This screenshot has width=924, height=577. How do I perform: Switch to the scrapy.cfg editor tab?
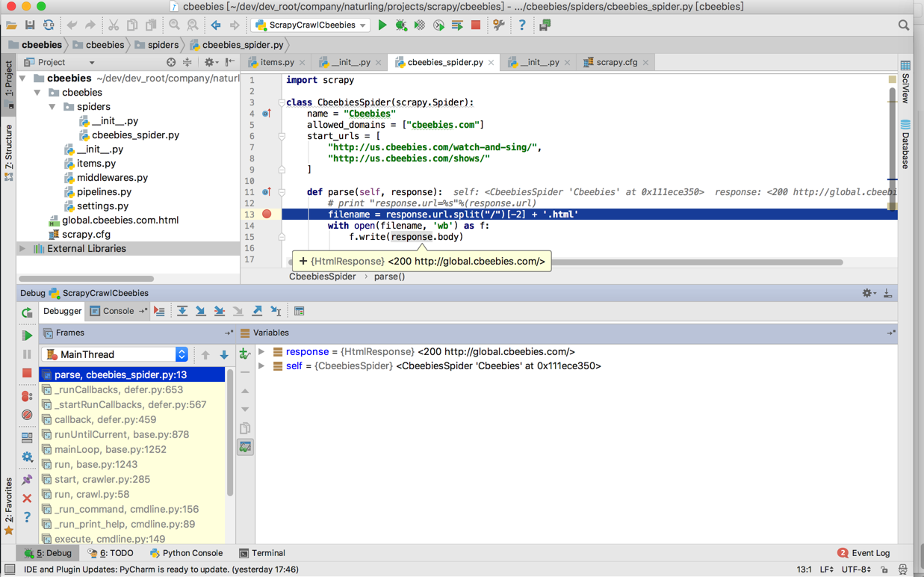pos(616,63)
